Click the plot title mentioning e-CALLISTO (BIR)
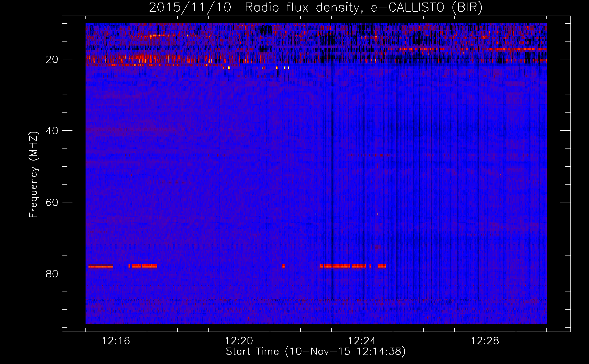The image size is (589, 364). tap(316, 8)
